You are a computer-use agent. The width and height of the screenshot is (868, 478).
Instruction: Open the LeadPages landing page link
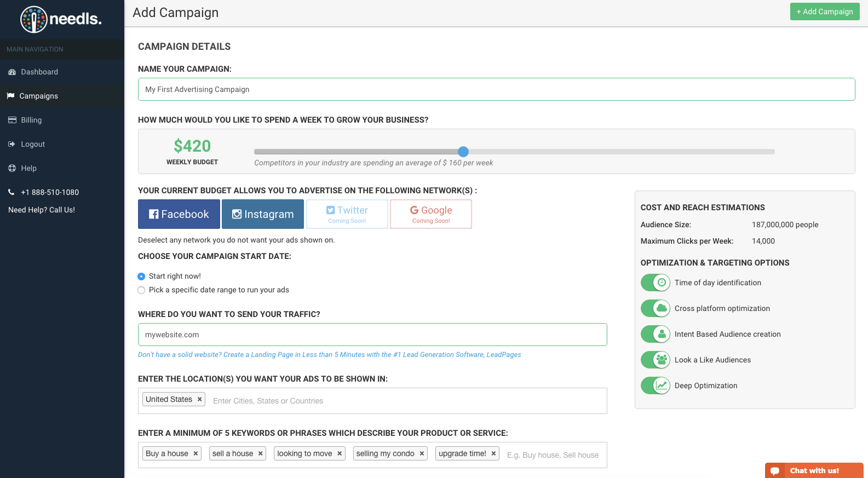[x=329, y=355]
